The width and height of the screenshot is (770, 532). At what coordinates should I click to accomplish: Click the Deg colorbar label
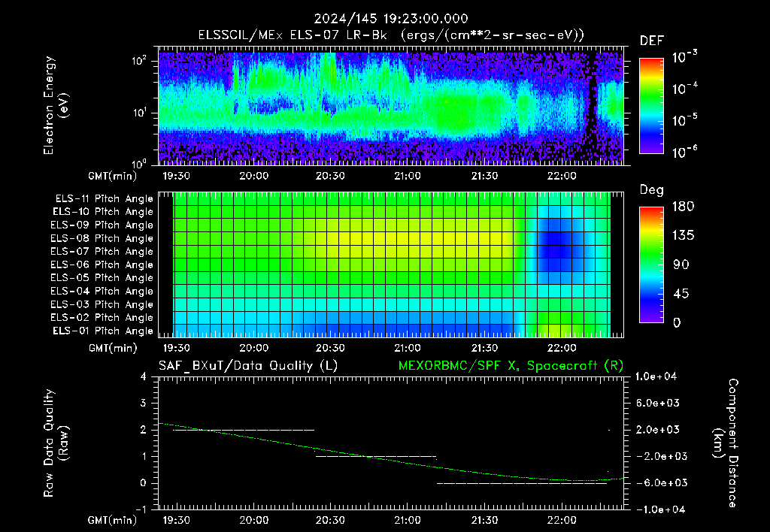coord(652,190)
